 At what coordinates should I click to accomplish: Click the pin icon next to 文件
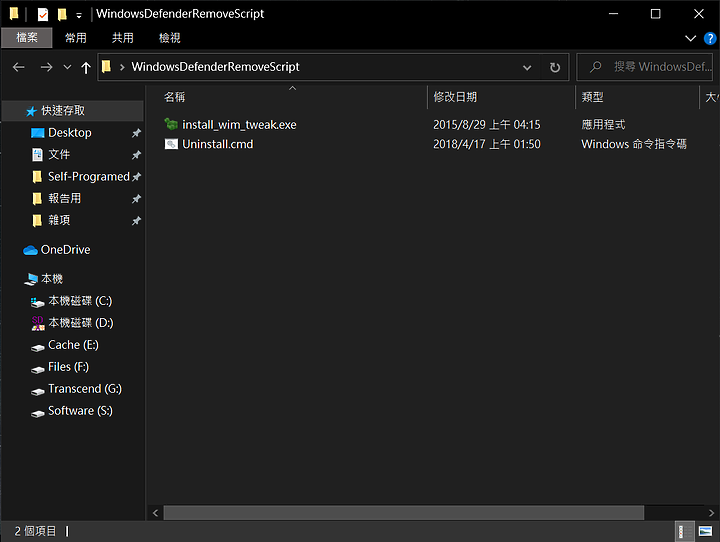click(136, 155)
